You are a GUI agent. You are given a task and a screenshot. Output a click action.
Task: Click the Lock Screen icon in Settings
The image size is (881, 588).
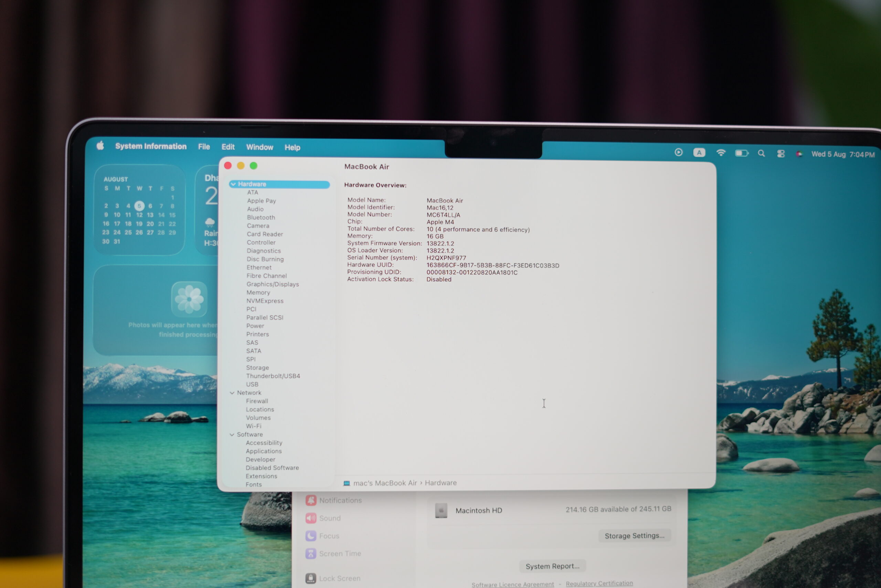[x=311, y=579]
